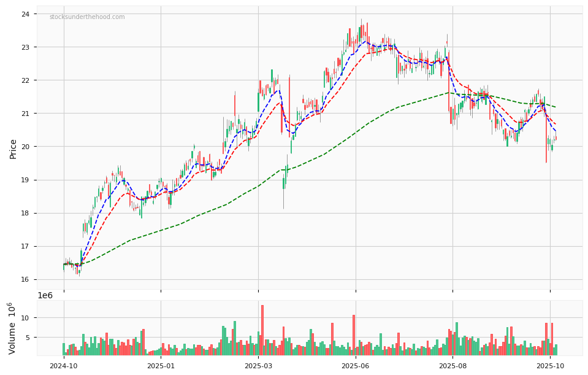Click the 'Volume 10⁶' axis label
Image resolution: width=588 pixels, height=375 pixels.
(12, 328)
